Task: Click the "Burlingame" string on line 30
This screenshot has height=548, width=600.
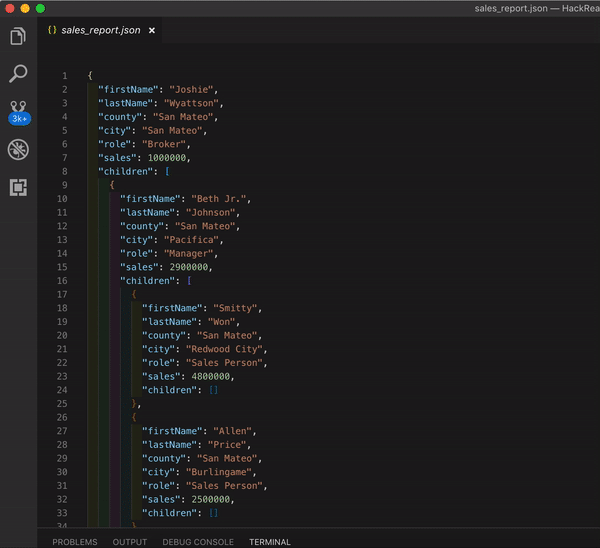Action: tap(219, 472)
